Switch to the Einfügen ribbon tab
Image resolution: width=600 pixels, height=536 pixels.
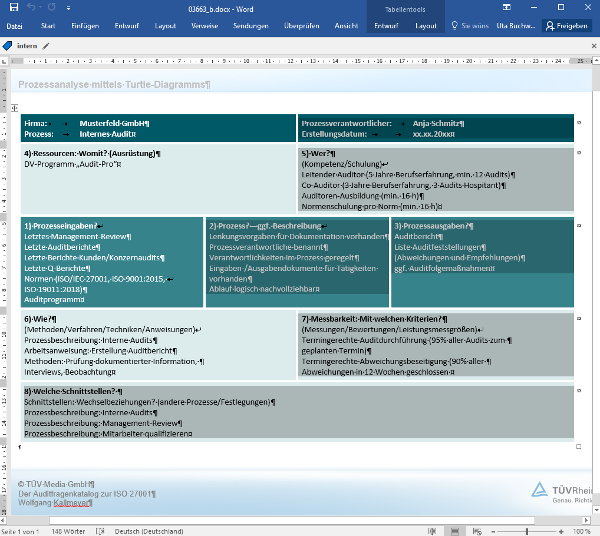[85, 25]
